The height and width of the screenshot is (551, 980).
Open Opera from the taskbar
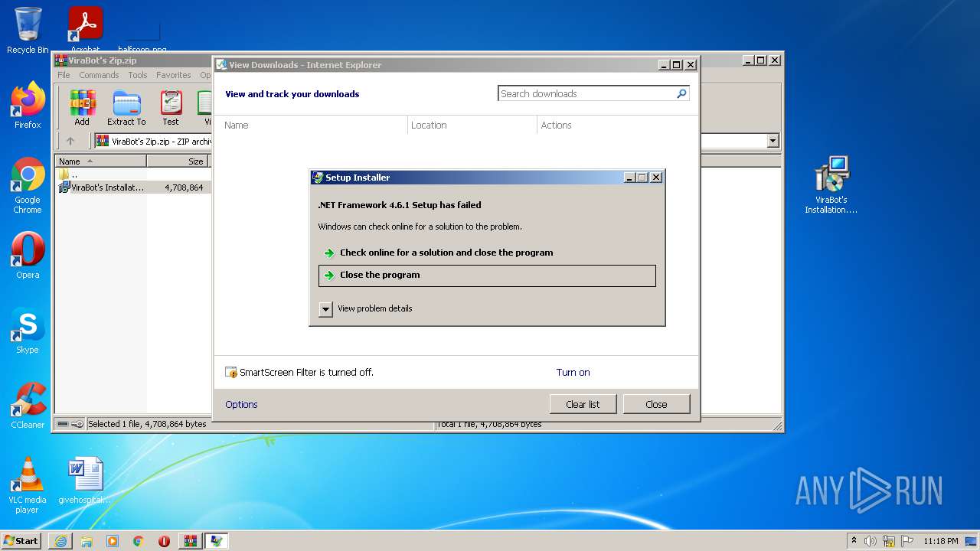click(164, 541)
